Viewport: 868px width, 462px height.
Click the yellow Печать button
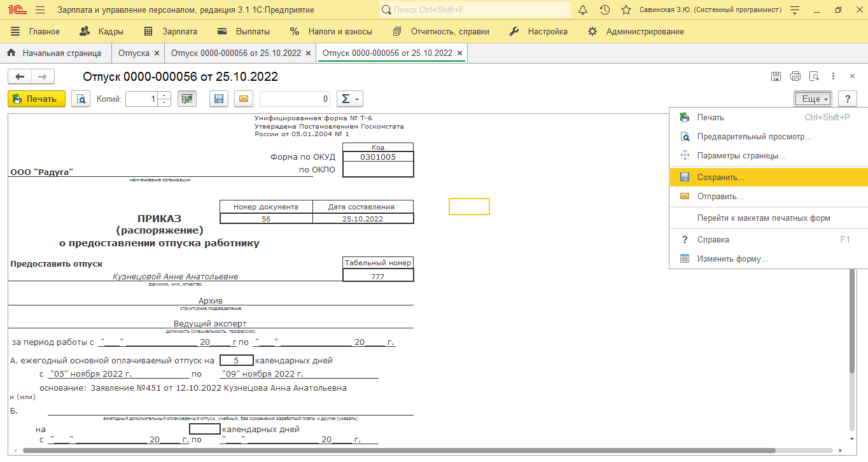pyautogui.click(x=36, y=99)
